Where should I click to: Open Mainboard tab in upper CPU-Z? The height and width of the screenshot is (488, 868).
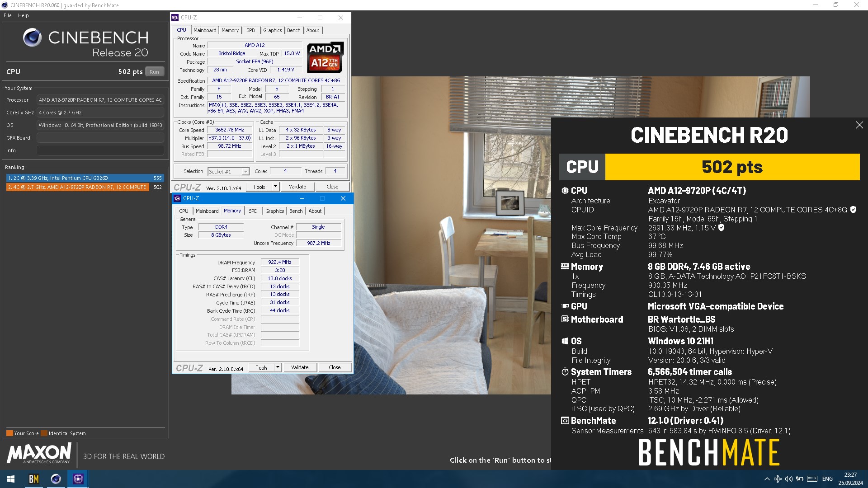click(x=205, y=30)
